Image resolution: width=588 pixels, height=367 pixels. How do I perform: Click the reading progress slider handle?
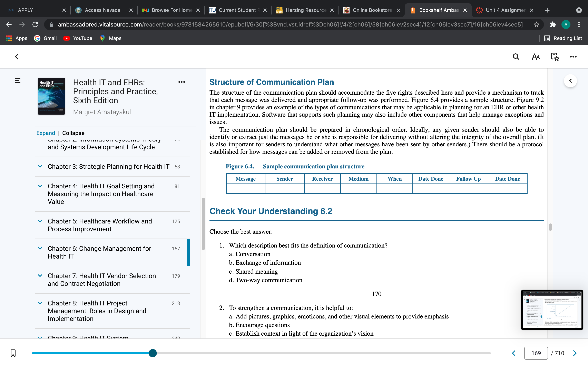pyautogui.click(x=153, y=353)
